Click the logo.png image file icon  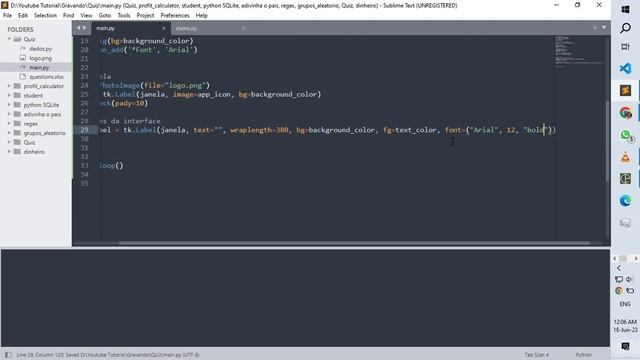(x=23, y=58)
